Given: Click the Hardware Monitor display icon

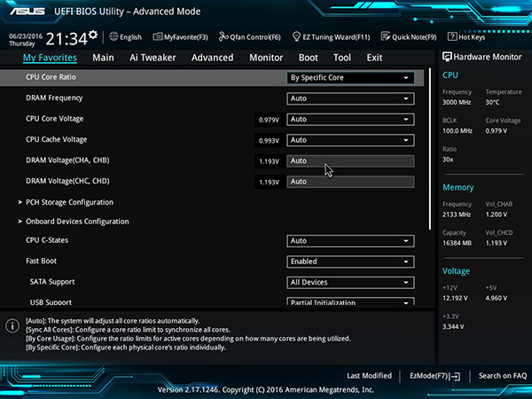Looking at the screenshot, I should (x=447, y=57).
